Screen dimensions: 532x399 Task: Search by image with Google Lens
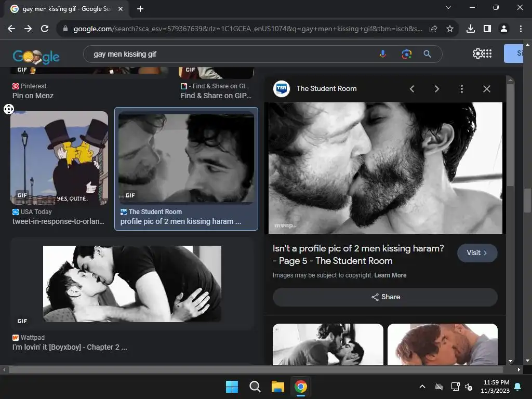[x=406, y=54]
